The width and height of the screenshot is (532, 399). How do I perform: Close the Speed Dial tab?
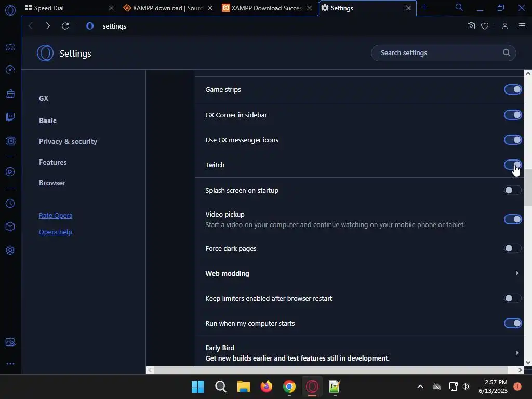[111, 8]
